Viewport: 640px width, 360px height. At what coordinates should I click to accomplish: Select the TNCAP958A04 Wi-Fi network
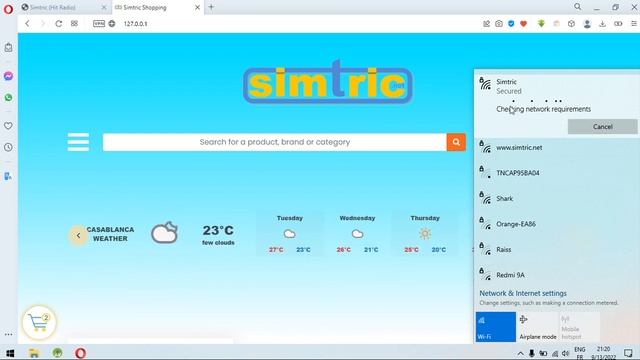tap(557, 173)
